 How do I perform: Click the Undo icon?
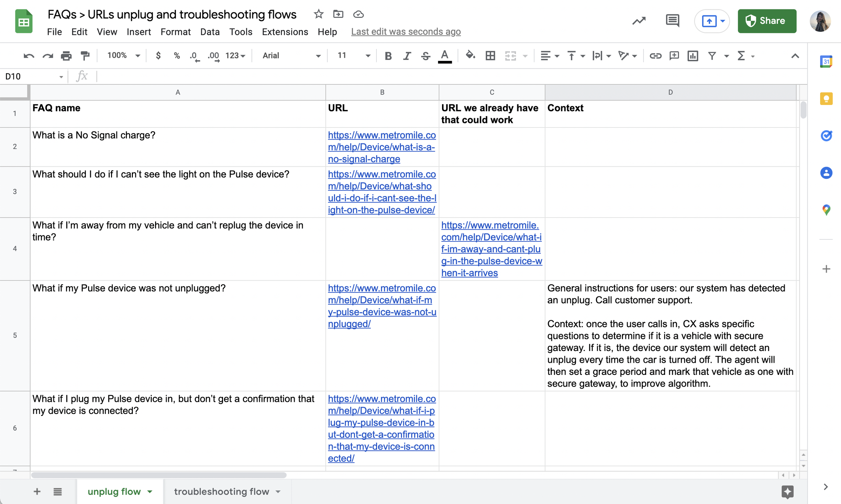click(29, 56)
